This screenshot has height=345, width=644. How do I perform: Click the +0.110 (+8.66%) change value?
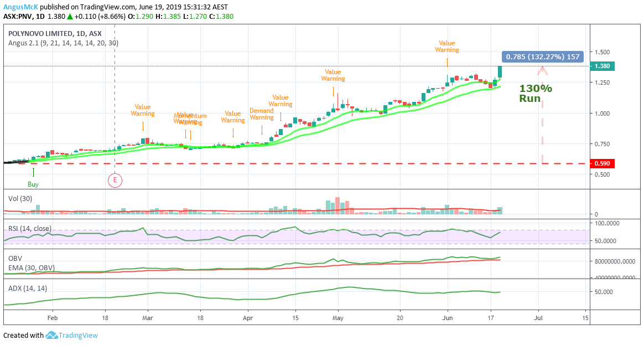(100, 17)
